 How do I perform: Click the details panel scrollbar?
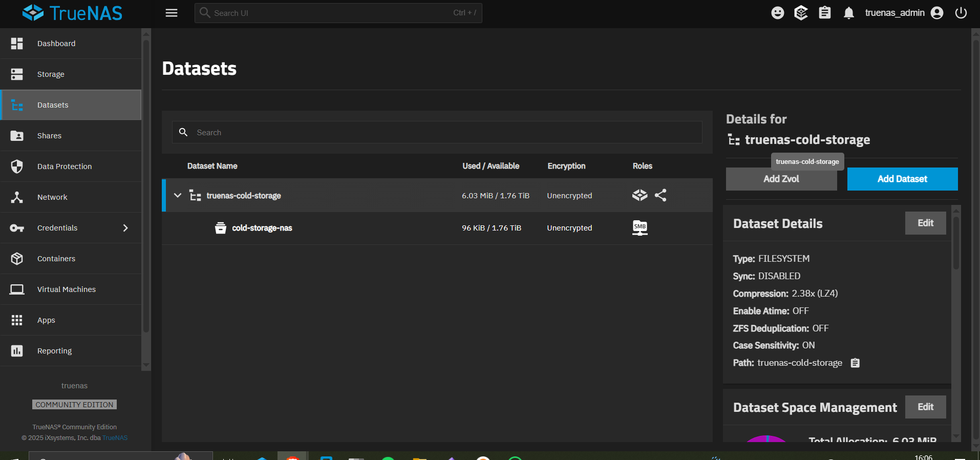pyautogui.click(x=956, y=243)
